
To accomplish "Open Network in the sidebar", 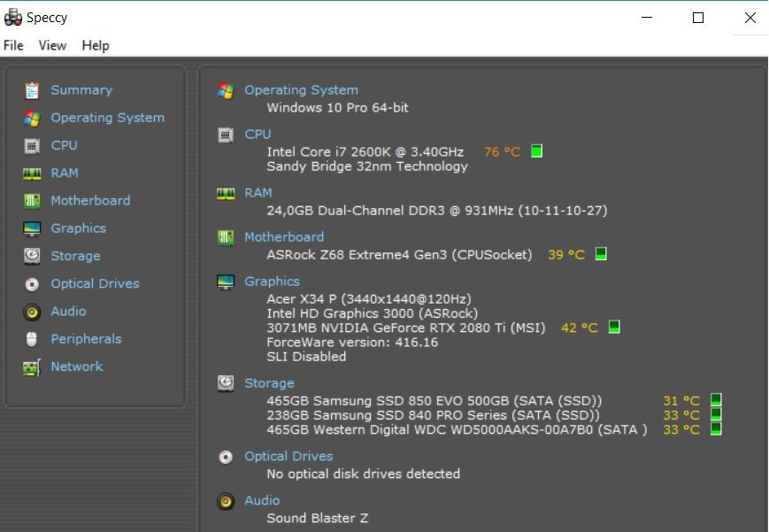I will click(x=76, y=366).
